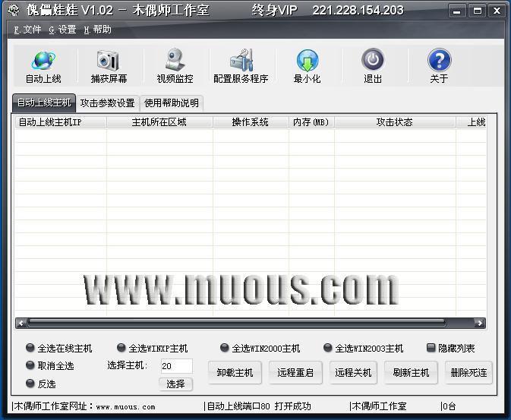Screen dimensions: 511x420
Task: Switch to the 自动上线主机 tab
Action: (x=44, y=103)
